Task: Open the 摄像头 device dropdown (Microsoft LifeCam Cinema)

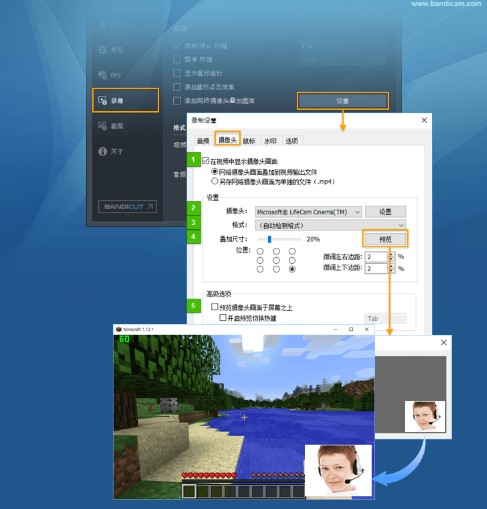Action: (308, 212)
